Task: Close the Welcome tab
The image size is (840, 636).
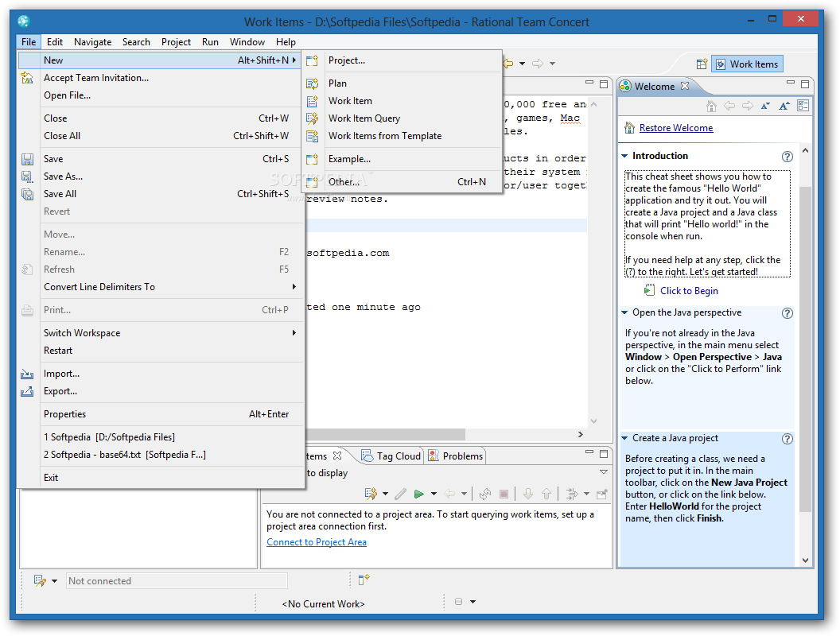Action: [685, 86]
